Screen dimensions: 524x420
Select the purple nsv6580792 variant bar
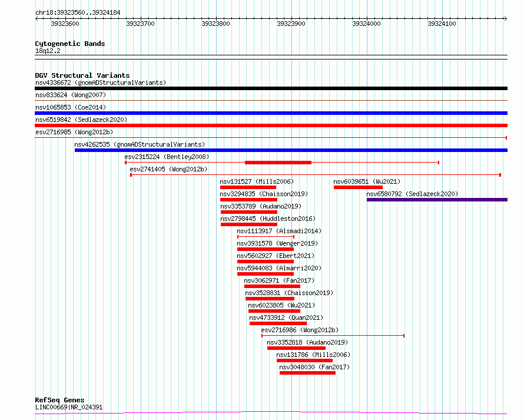pyautogui.click(x=437, y=200)
